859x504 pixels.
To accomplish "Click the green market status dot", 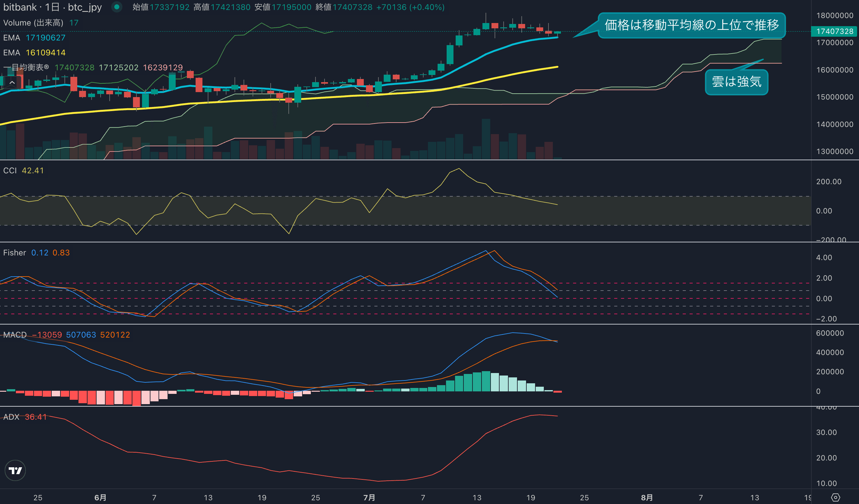I will [116, 7].
